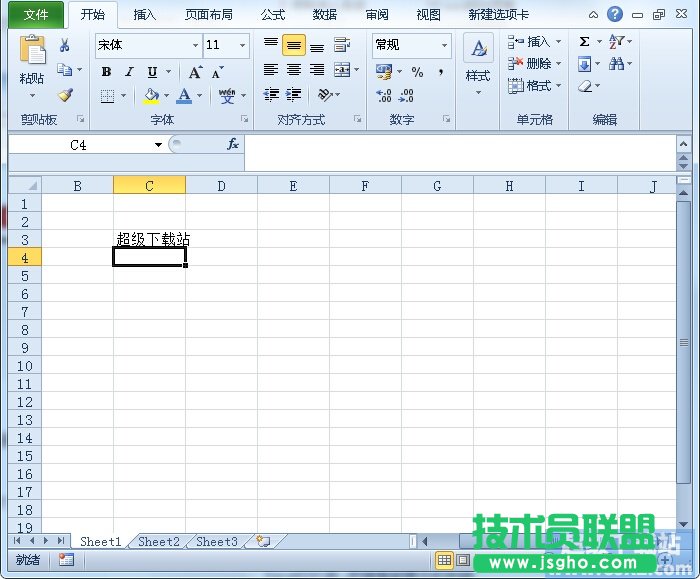
Task: Toggle Bold formatting
Action: click(x=106, y=72)
